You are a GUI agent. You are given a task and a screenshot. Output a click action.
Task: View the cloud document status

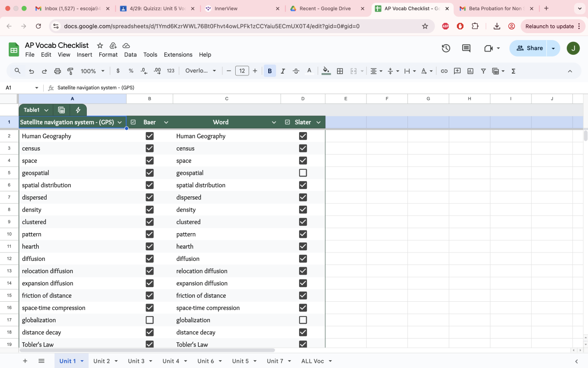(126, 46)
